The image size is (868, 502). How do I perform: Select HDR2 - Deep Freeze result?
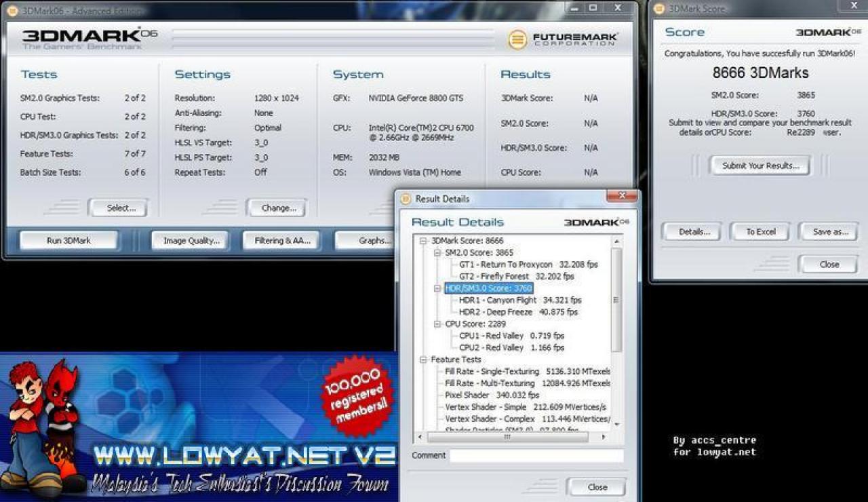(x=518, y=312)
